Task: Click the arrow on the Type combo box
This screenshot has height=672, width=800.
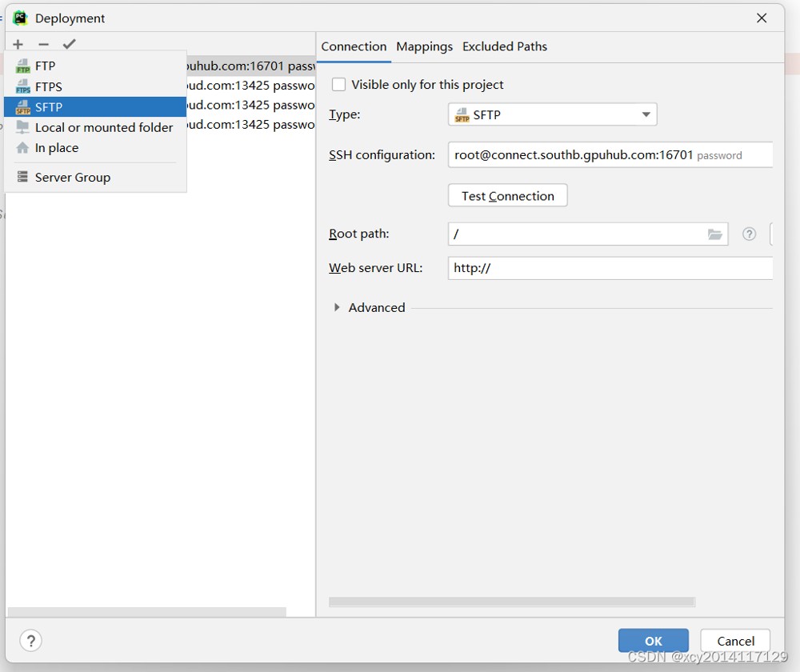Action: point(646,114)
